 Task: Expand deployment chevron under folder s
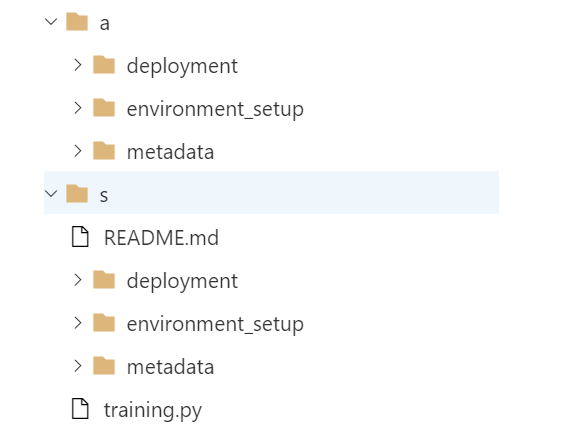(x=77, y=280)
